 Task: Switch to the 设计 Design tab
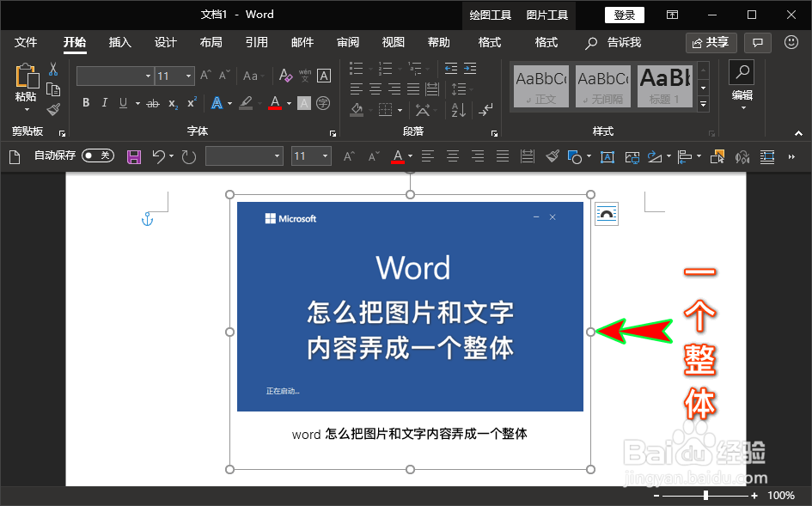[x=166, y=42]
